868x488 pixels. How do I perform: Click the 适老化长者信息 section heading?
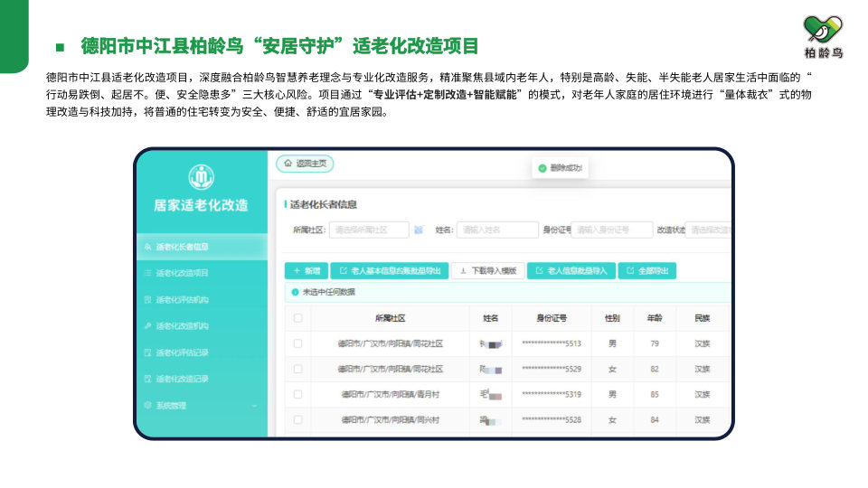324,205
